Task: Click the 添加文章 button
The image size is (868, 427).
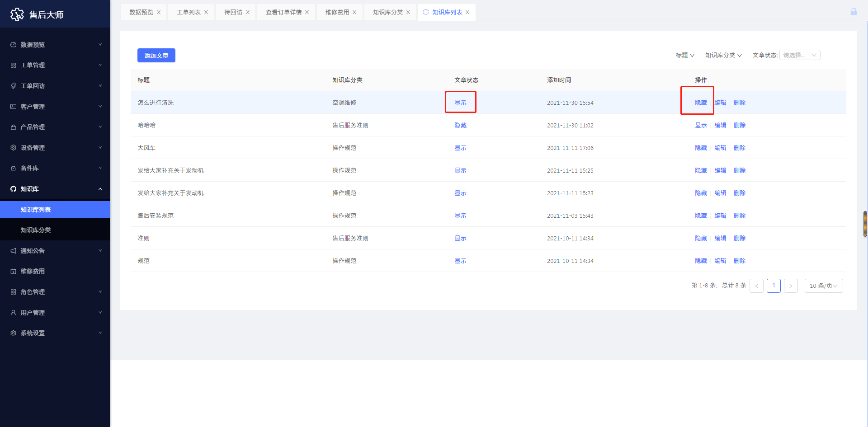Action: click(156, 56)
